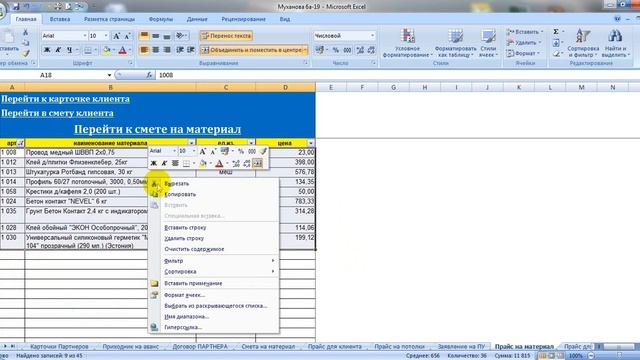Image resolution: width=640 pixels, height=360 pixels.
Task: Increase indent in ribbon
Action: (191, 50)
